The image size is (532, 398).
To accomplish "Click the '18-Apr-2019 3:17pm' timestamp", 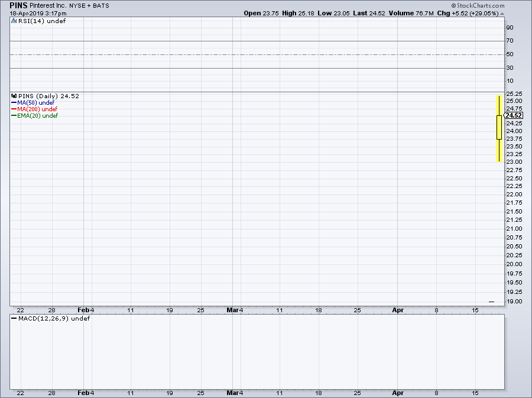I will pos(38,14).
